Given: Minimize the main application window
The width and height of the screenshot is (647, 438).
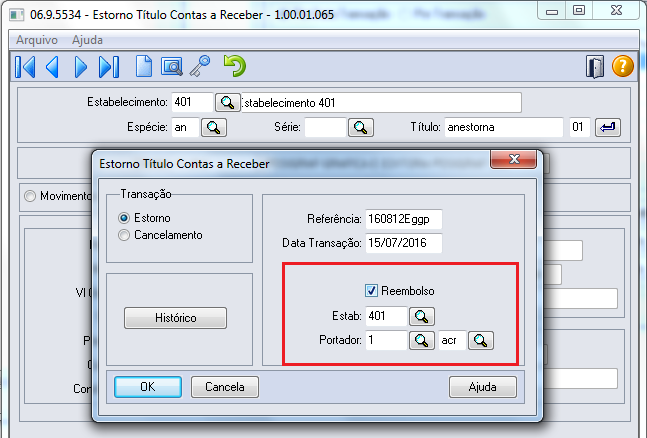Looking at the screenshot, I should click(552, 11).
